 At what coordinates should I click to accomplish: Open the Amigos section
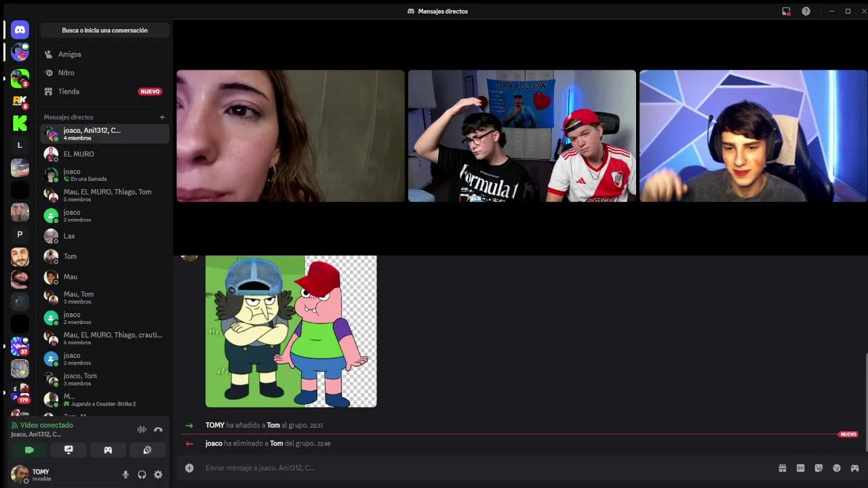tap(104, 54)
